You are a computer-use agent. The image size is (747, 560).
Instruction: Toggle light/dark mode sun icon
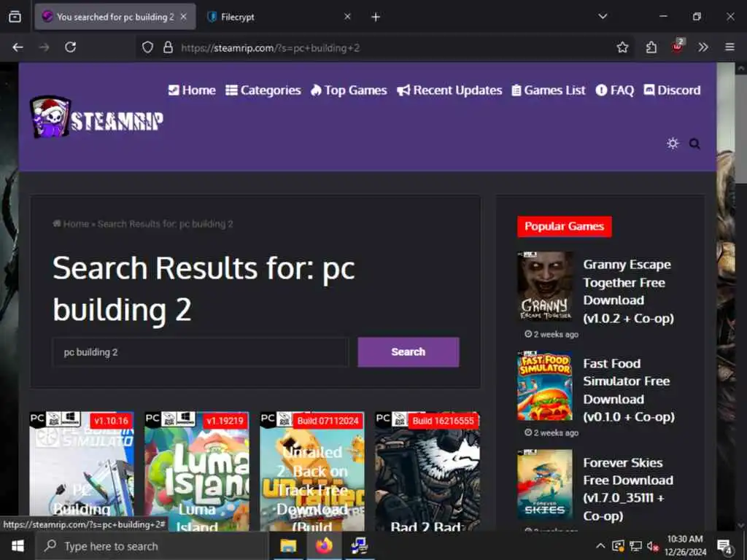pyautogui.click(x=672, y=144)
